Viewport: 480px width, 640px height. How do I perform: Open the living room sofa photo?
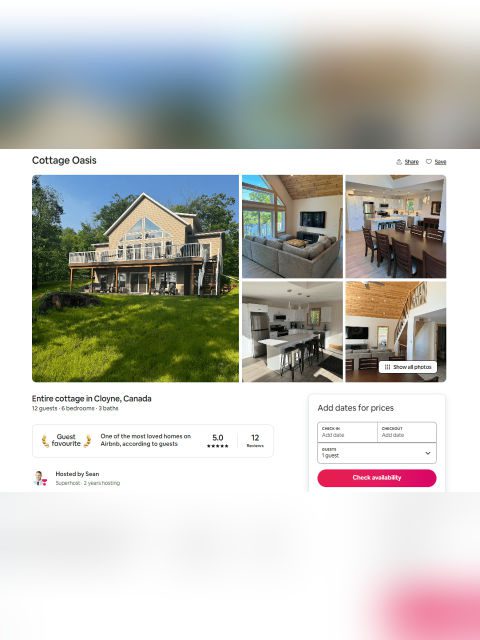tap(292, 227)
